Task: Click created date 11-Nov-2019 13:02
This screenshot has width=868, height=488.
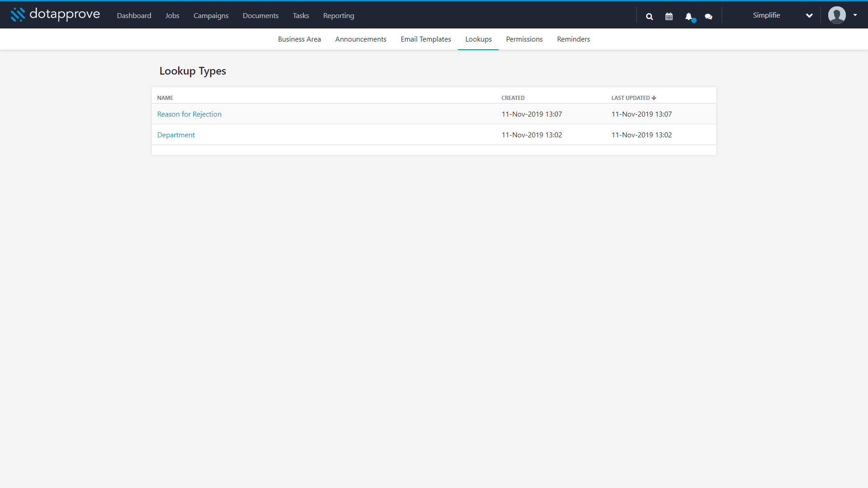Action: tap(532, 135)
